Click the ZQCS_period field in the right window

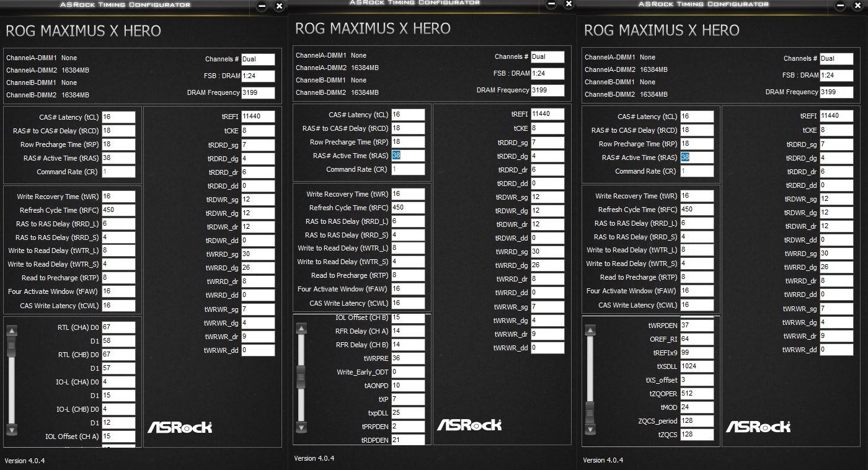pyautogui.click(x=697, y=421)
